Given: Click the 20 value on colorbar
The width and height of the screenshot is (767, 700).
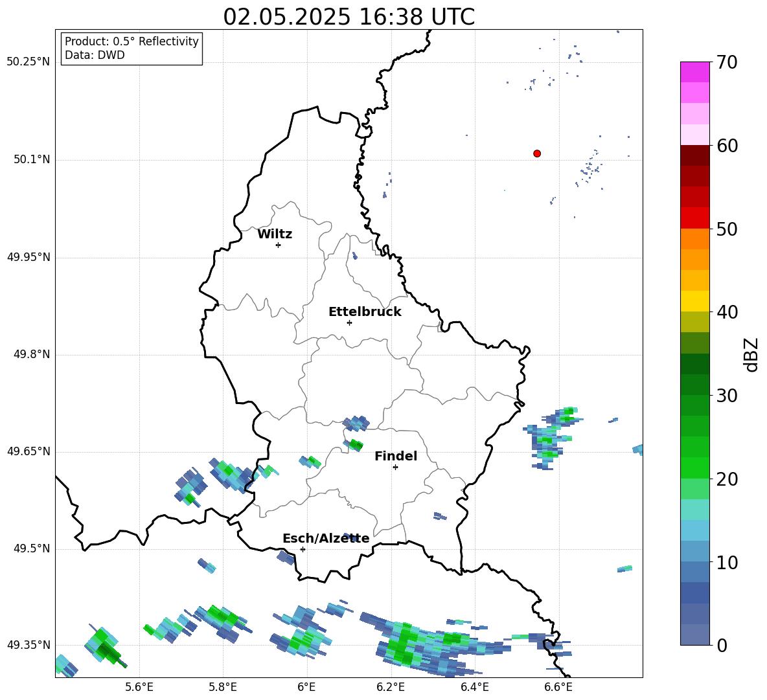Looking at the screenshot, I should tap(727, 479).
